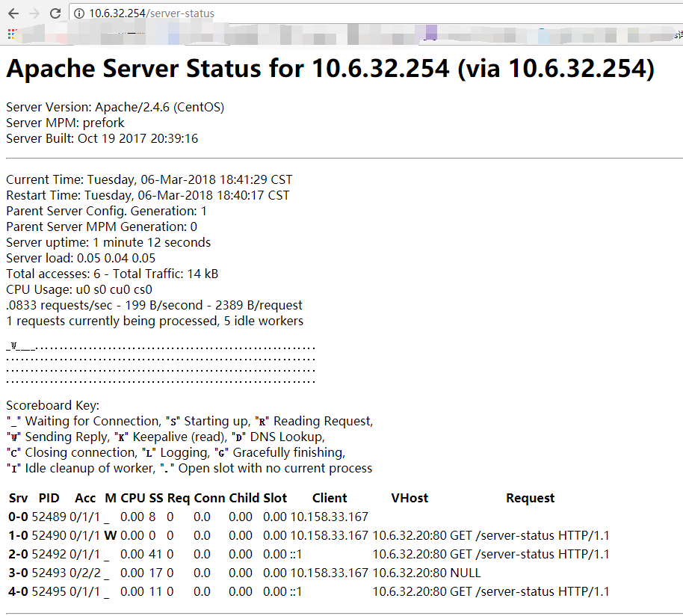The width and height of the screenshot is (683, 616).
Task: Click the Request column header
Action: [x=530, y=498]
